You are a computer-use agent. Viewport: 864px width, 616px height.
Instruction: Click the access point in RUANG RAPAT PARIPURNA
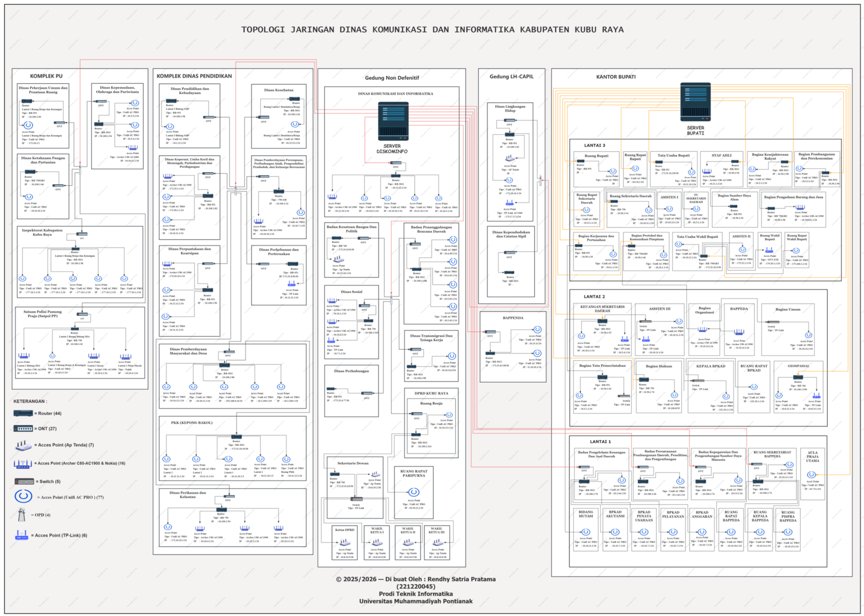414,492
